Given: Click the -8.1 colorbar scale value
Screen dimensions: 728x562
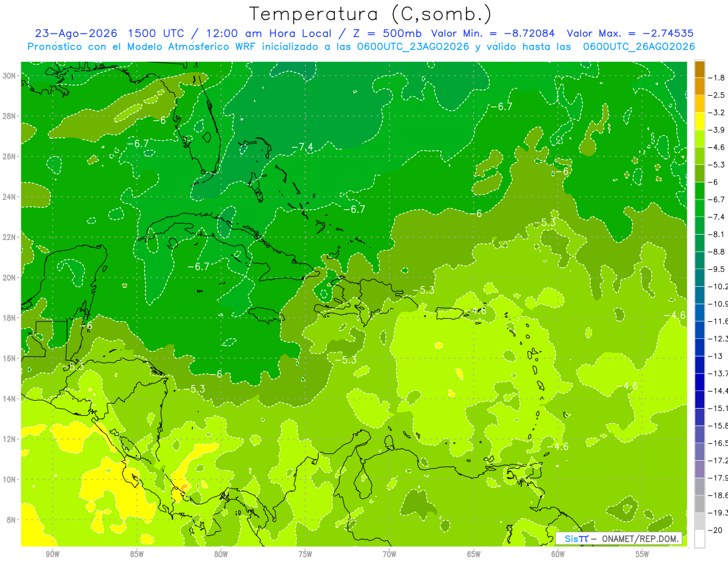Looking at the screenshot, I should tap(716, 234).
